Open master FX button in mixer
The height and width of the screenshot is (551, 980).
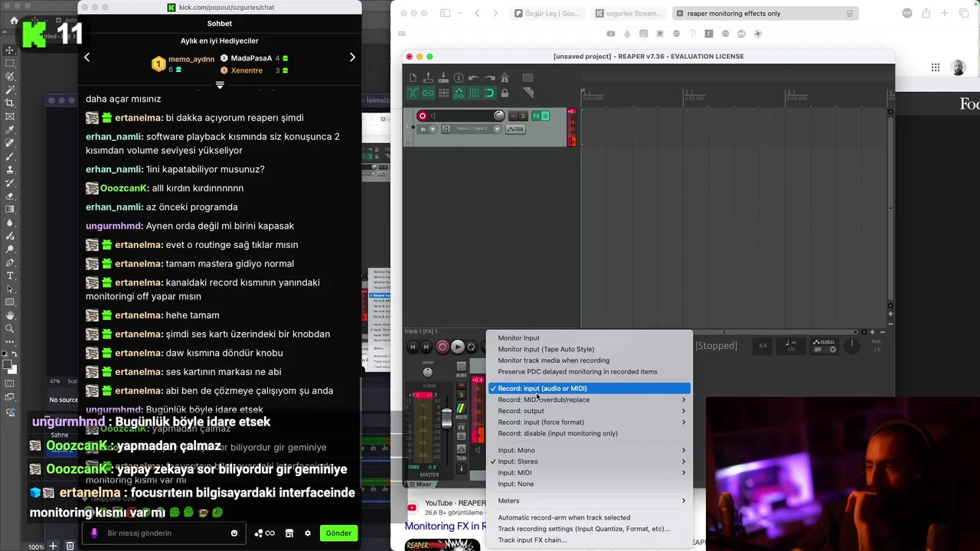tap(462, 427)
